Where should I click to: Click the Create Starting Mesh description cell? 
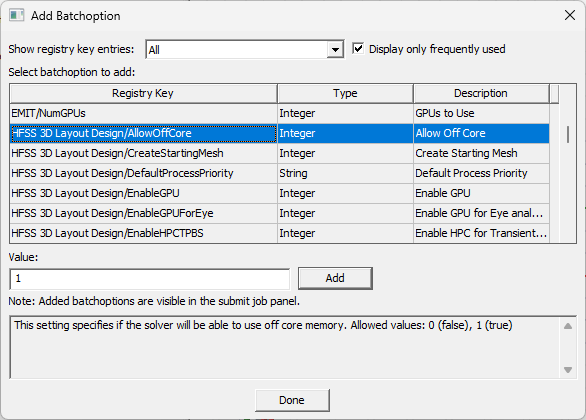pos(481,153)
